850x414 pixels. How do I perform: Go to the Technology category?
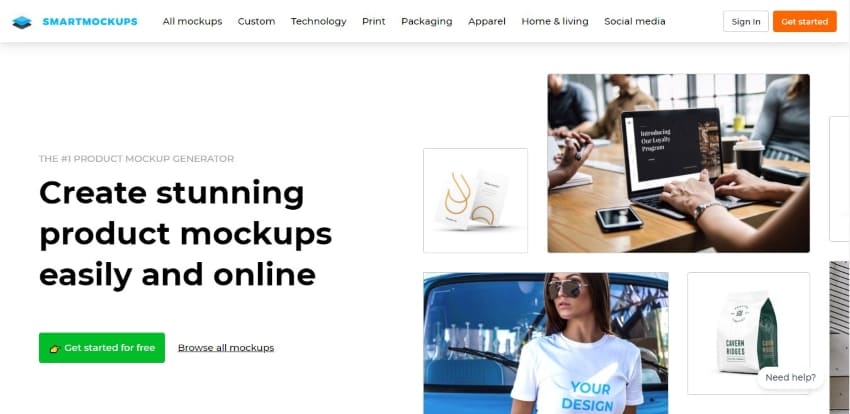click(x=318, y=22)
